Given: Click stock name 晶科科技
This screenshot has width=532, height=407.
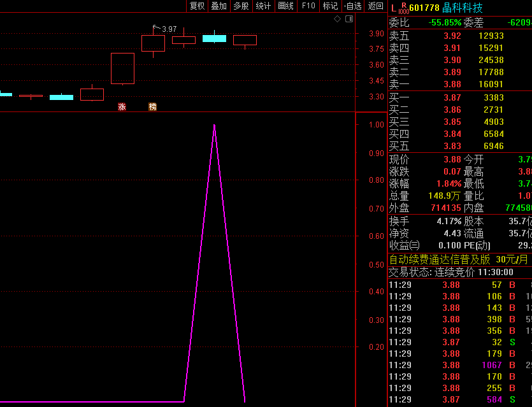Looking at the screenshot, I should click(x=463, y=8).
